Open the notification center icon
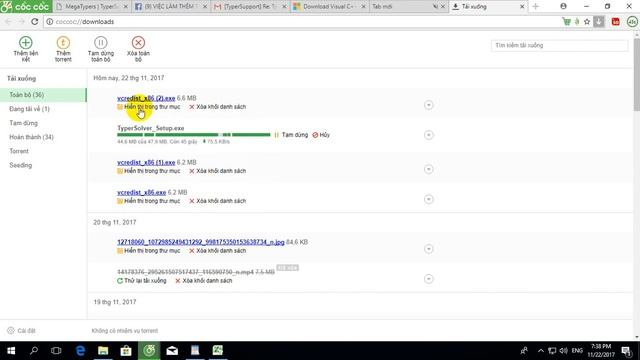Viewport: 640px width, 360px height. coord(626,351)
